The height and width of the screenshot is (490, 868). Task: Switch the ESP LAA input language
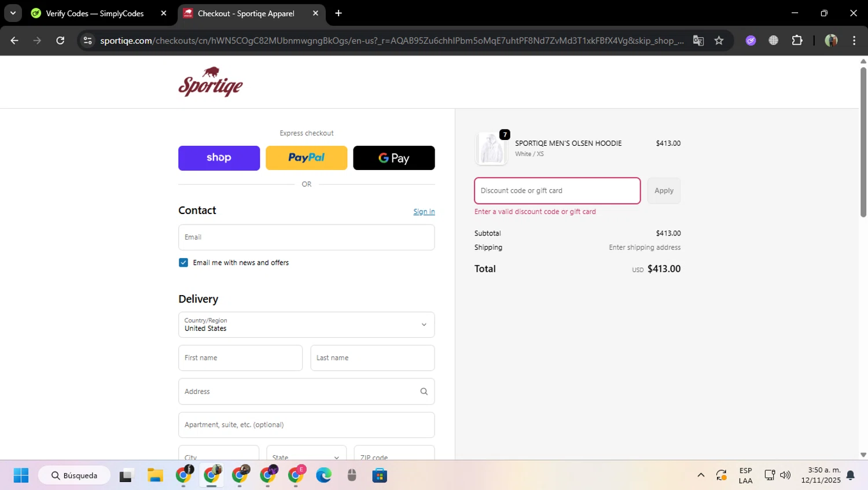tap(745, 476)
